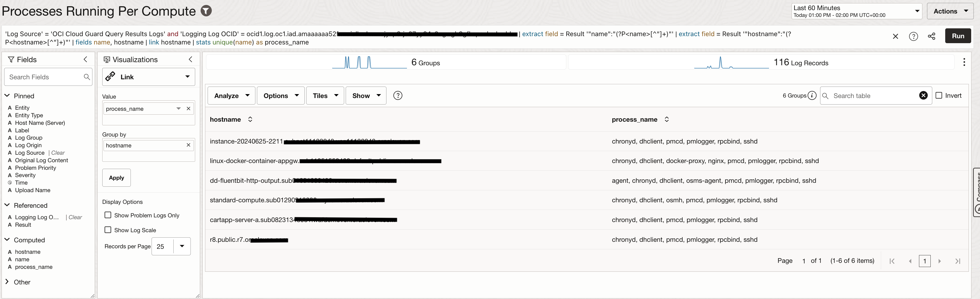
Task: Click the Apply button
Action: coord(117,178)
